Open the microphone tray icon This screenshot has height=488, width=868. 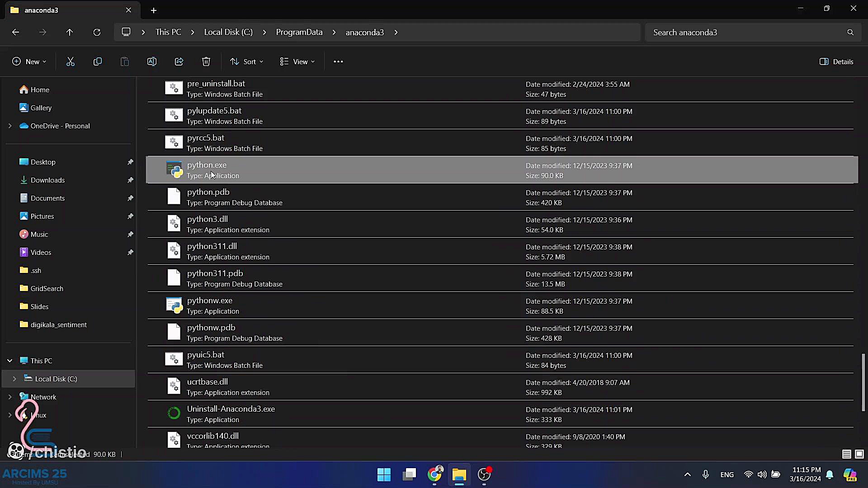coord(706,474)
